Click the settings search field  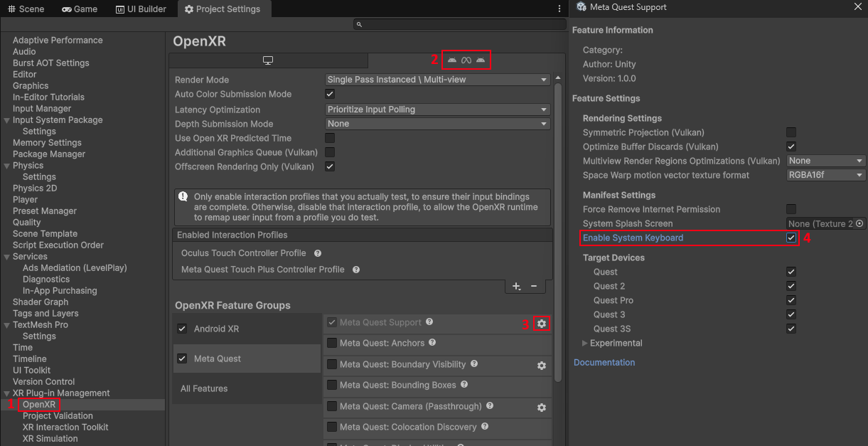[459, 24]
